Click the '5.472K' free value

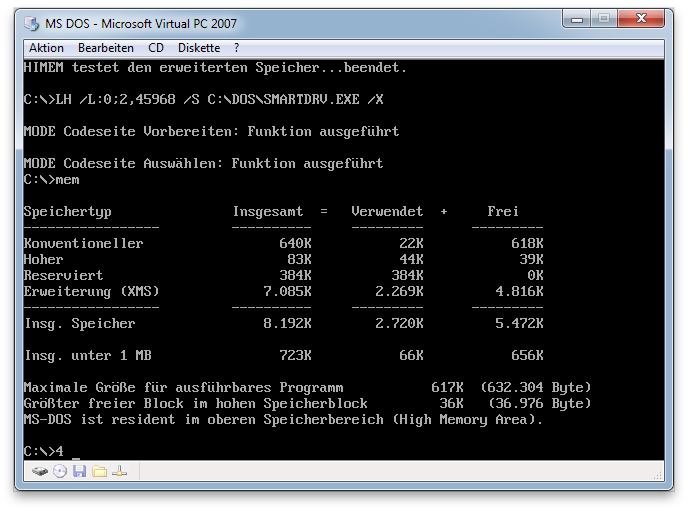[519, 324]
